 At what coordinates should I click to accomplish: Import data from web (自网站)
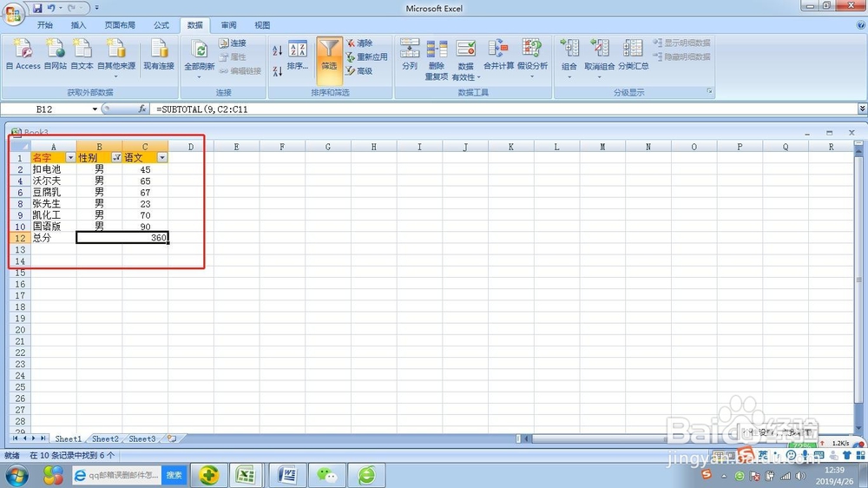coord(56,55)
